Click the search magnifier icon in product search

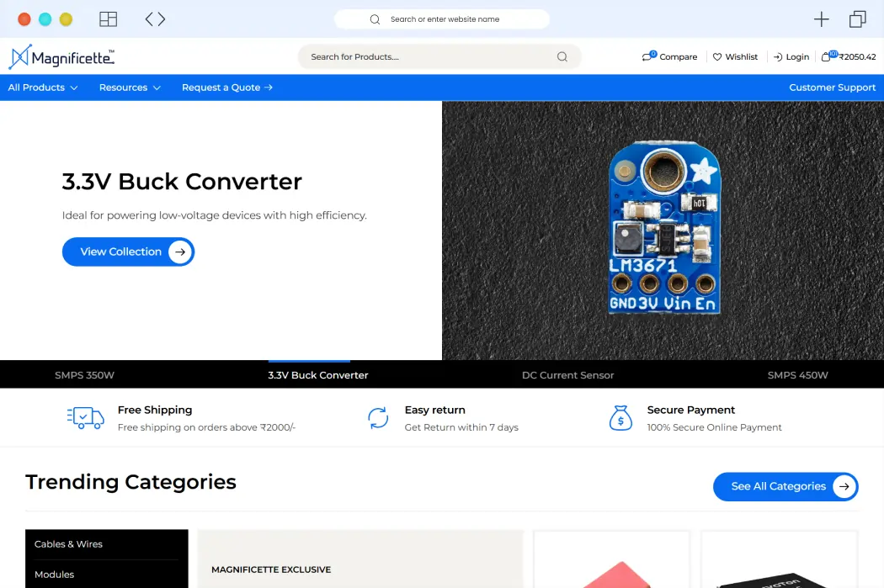point(562,57)
